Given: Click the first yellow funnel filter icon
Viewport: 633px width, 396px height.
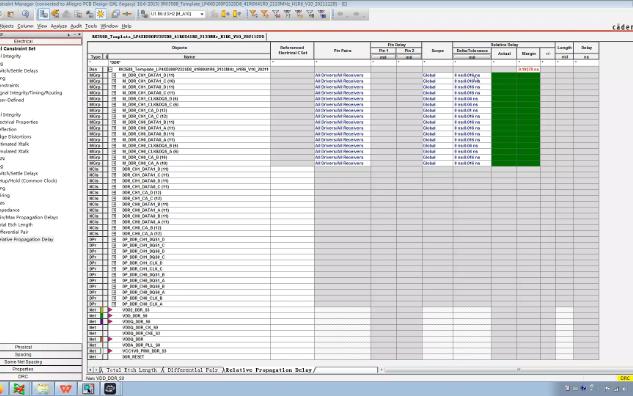Looking at the screenshot, I should 253,14.
